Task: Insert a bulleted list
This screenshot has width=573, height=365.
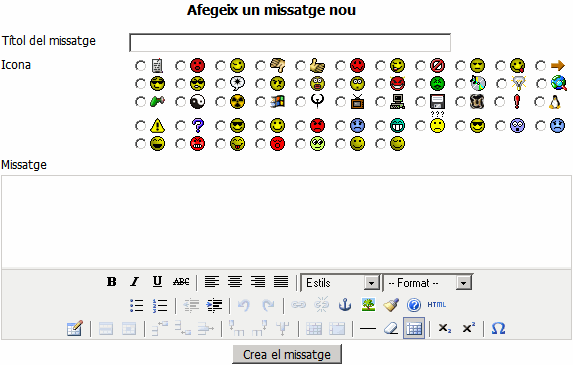Action: click(x=136, y=305)
